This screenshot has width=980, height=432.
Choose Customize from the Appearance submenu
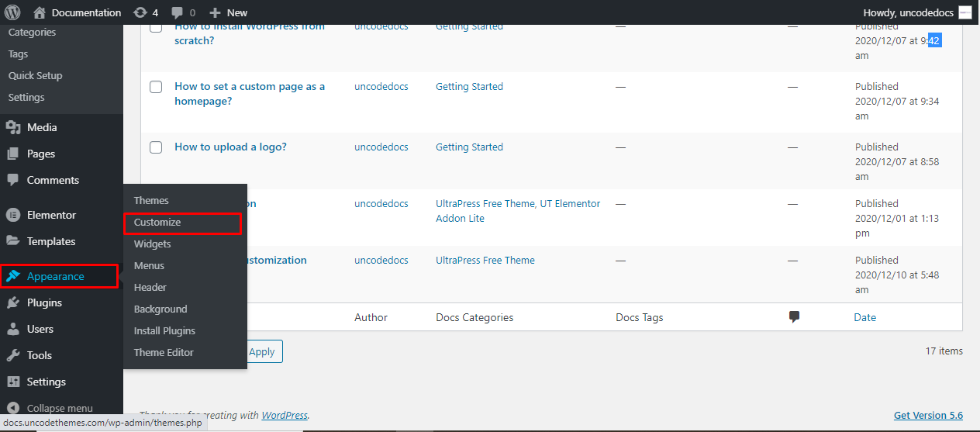(157, 223)
